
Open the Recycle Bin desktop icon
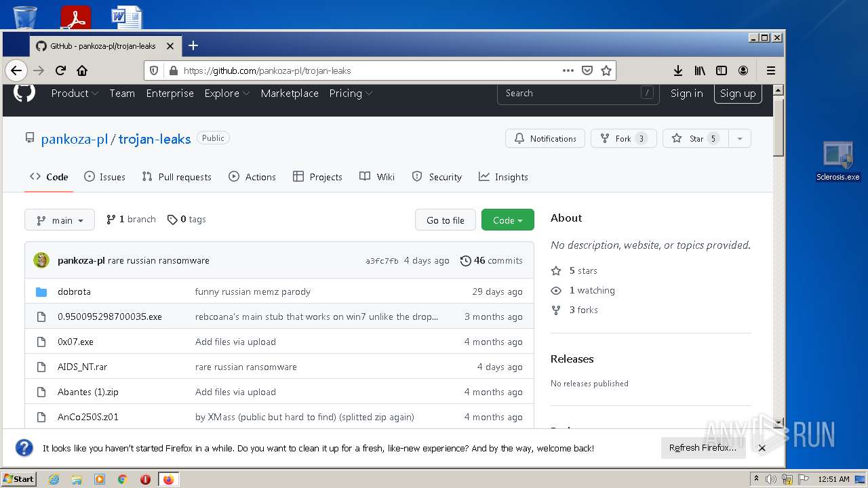(25, 16)
